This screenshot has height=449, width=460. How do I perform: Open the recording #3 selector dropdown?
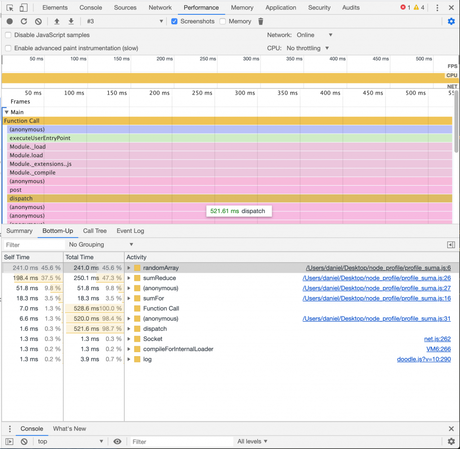(x=125, y=21)
